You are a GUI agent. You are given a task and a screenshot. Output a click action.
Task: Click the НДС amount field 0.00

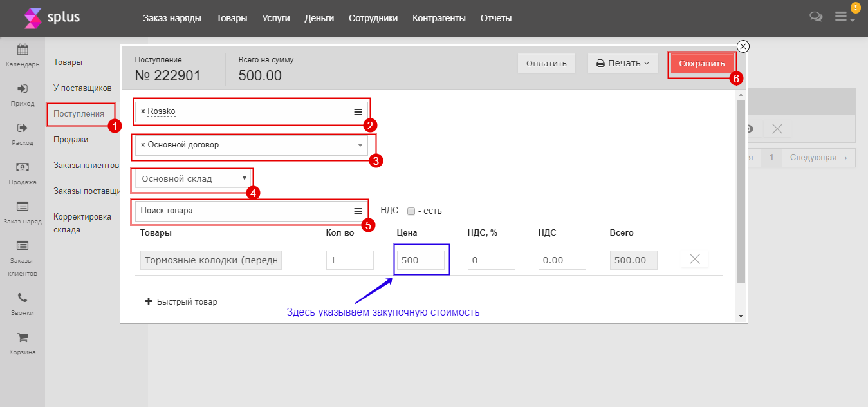pos(562,260)
